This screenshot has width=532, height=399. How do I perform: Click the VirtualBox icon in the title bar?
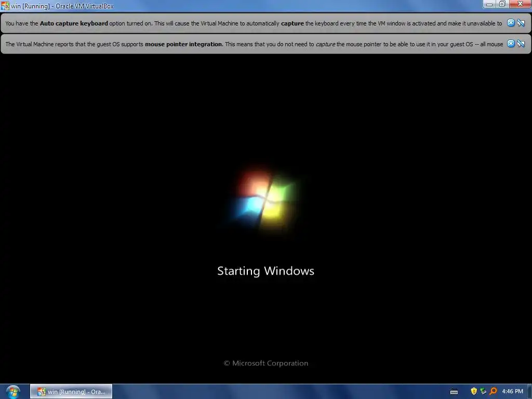[5, 6]
